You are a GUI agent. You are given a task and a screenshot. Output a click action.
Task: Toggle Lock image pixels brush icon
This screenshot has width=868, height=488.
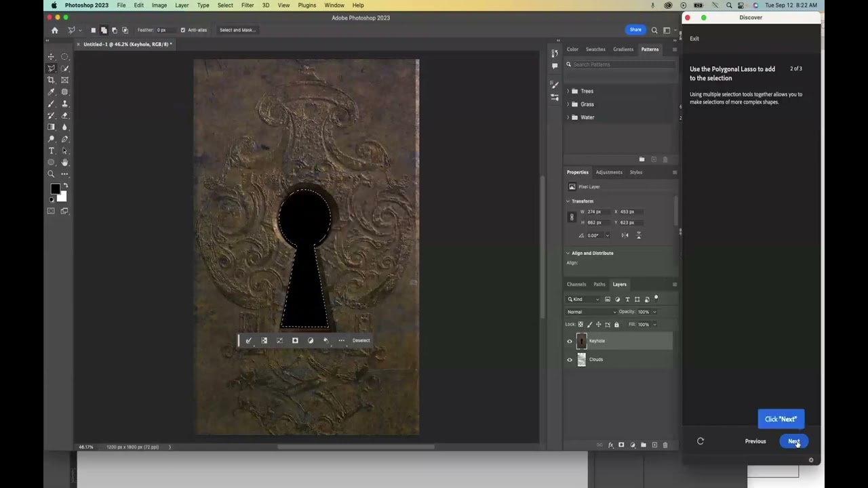[x=589, y=325]
